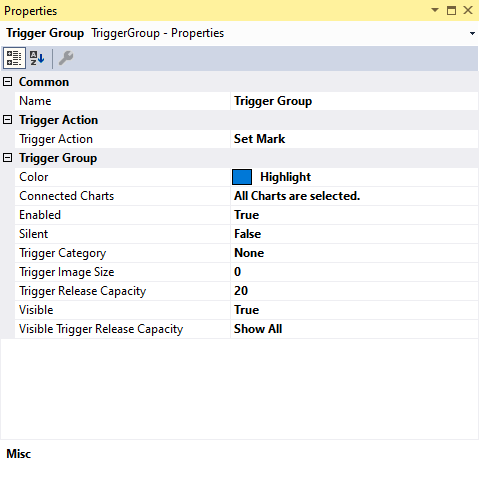Click the blue Highlight color swatch
The width and height of the screenshot is (479, 502).
coord(242,177)
